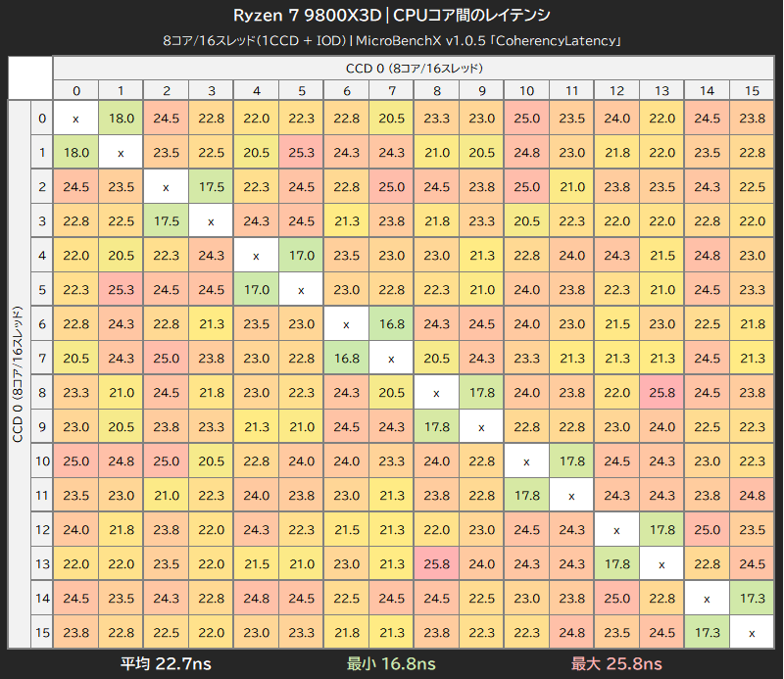The image size is (784, 679).
Task: Click 20.5 in row 3, column 10
Action: [526, 221]
